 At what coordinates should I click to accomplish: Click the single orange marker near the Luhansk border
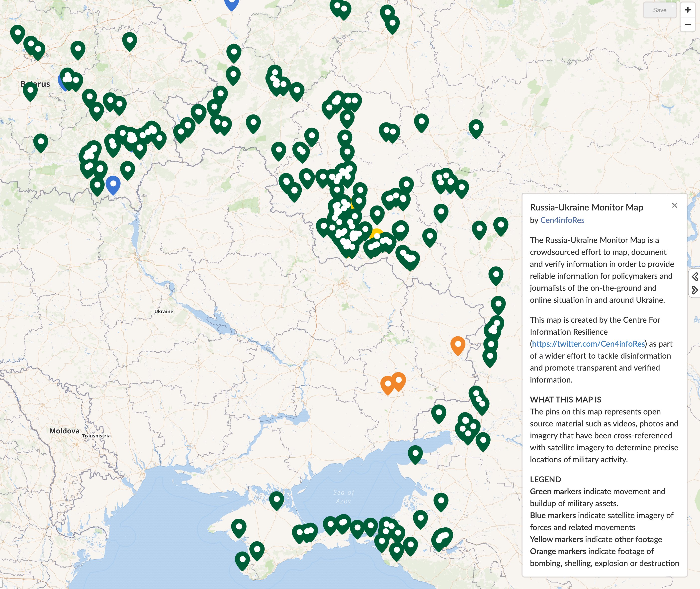pyautogui.click(x=458, y=344)
